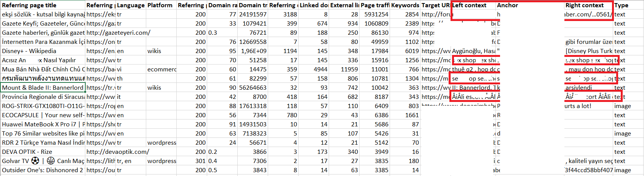
Task: Select page traffic value 86130
Action: point(374,32)
